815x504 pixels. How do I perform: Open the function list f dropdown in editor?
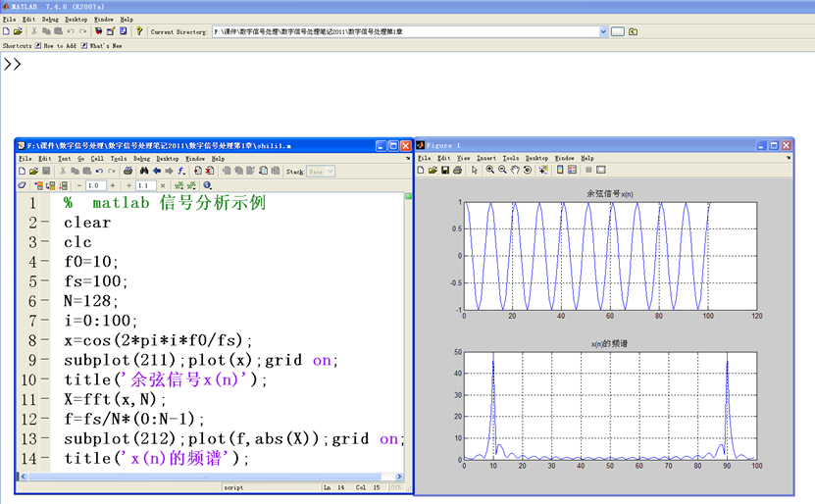181,171
